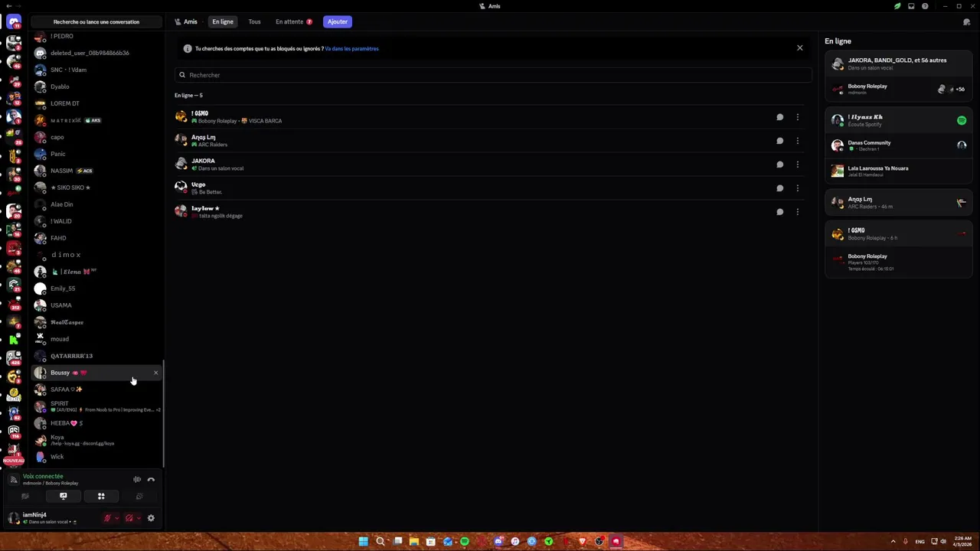Click the Brave browser taskbar icon
980x551 pixels.
[x=583, y=542]
